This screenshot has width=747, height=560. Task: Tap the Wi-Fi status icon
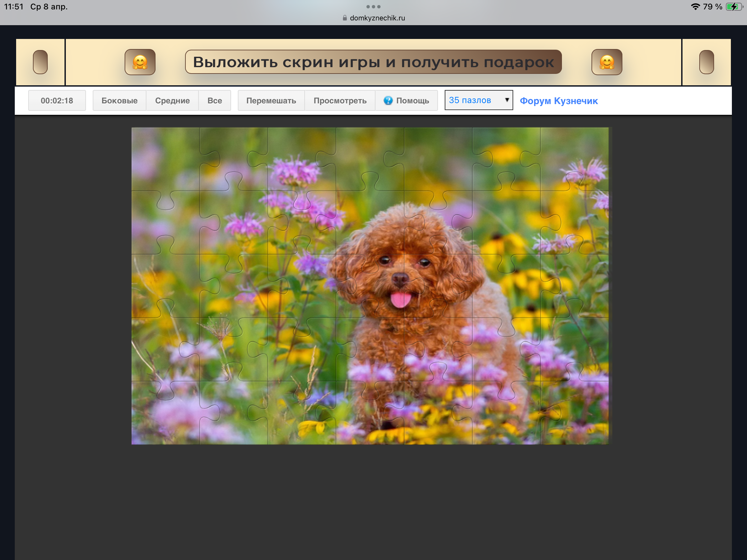tap(695, 7)
